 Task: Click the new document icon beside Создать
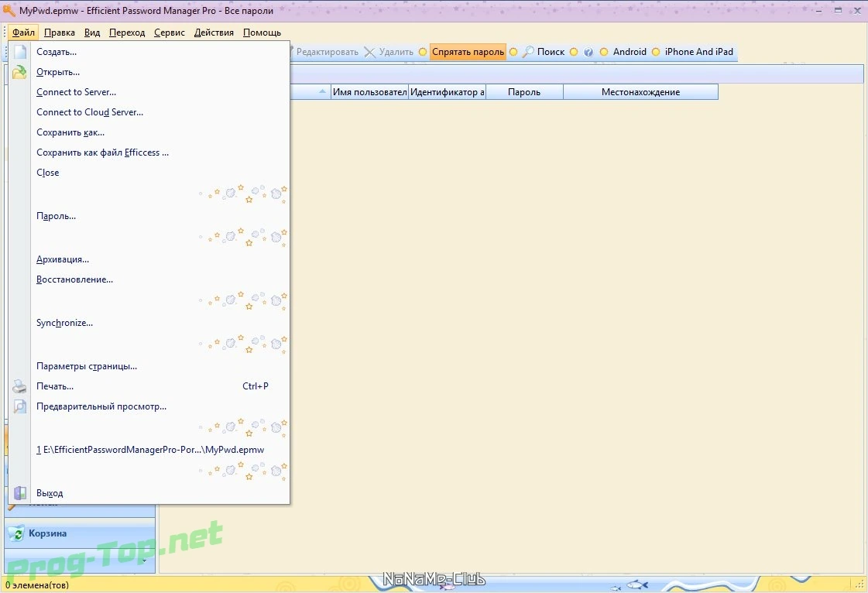[x=20, y=52]
